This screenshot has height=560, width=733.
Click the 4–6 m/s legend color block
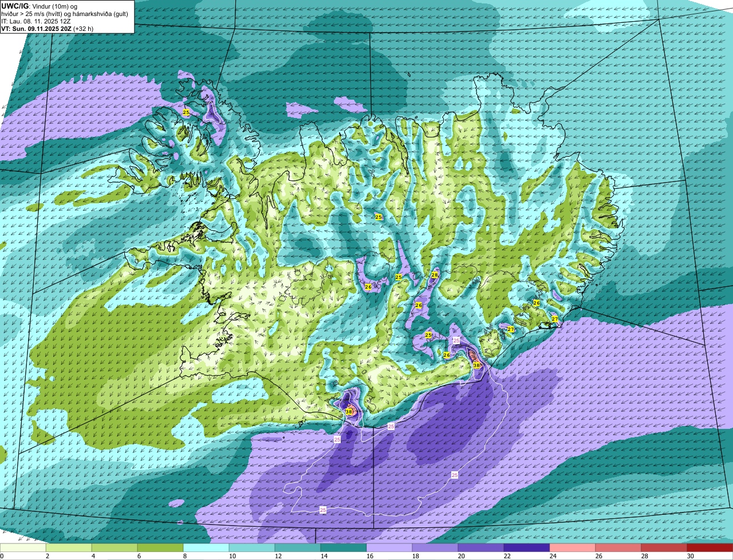click(115, 547)
